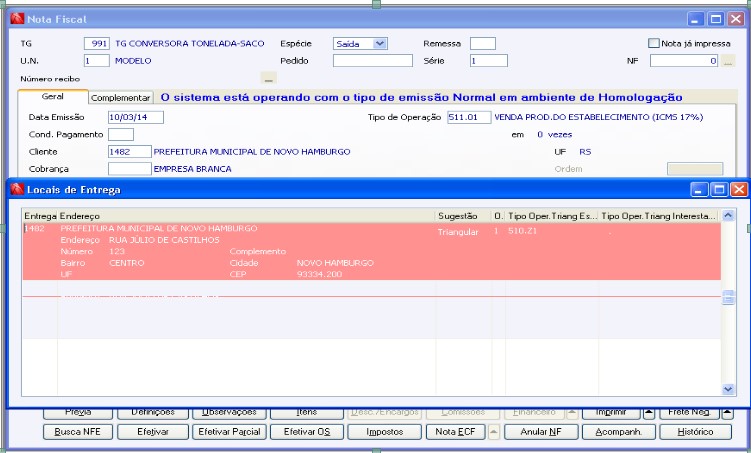The image size is (751, 453).
Task: Click the Pedido input field
Action: pos(373,61)
